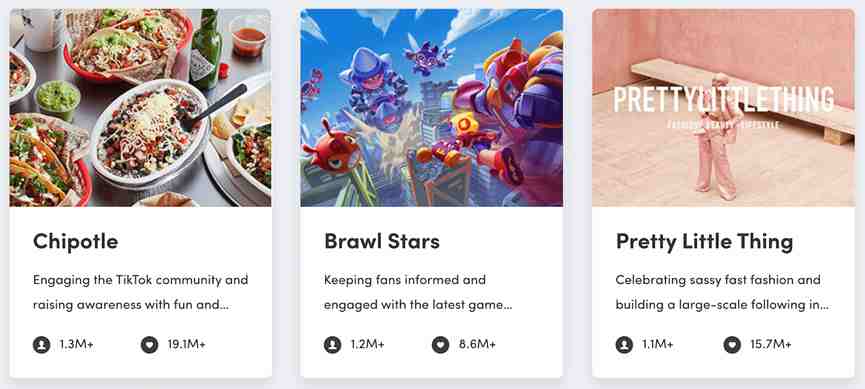
Task: Click the heart likes icon on Chipotle card
Action: pyautogui.click(x=149, y=345)
